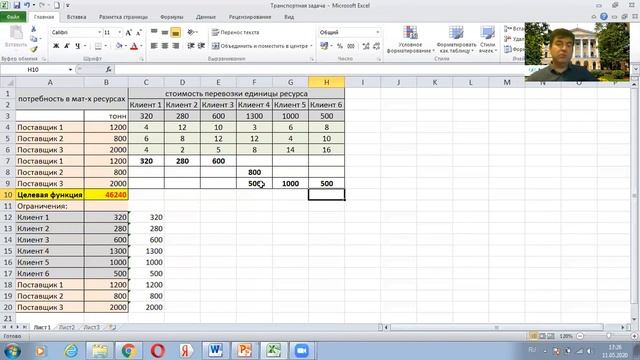
Task: Decrease font size with the small A icon
Action: [x=138, y=32]
